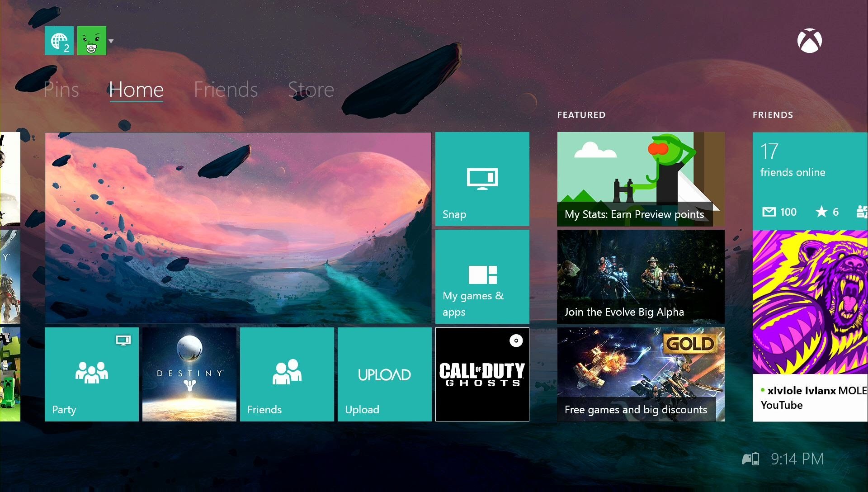Open My Stats: Earn Preview points
868x492 pixels.
(641, 179)
